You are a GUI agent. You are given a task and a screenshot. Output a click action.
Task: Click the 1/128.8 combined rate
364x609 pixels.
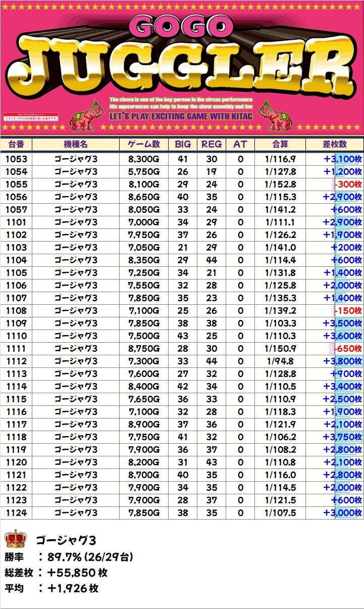point(280,374)
